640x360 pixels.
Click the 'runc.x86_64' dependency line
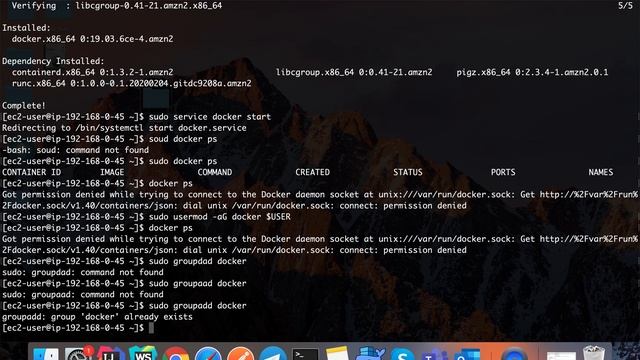(x=131, y=83)
